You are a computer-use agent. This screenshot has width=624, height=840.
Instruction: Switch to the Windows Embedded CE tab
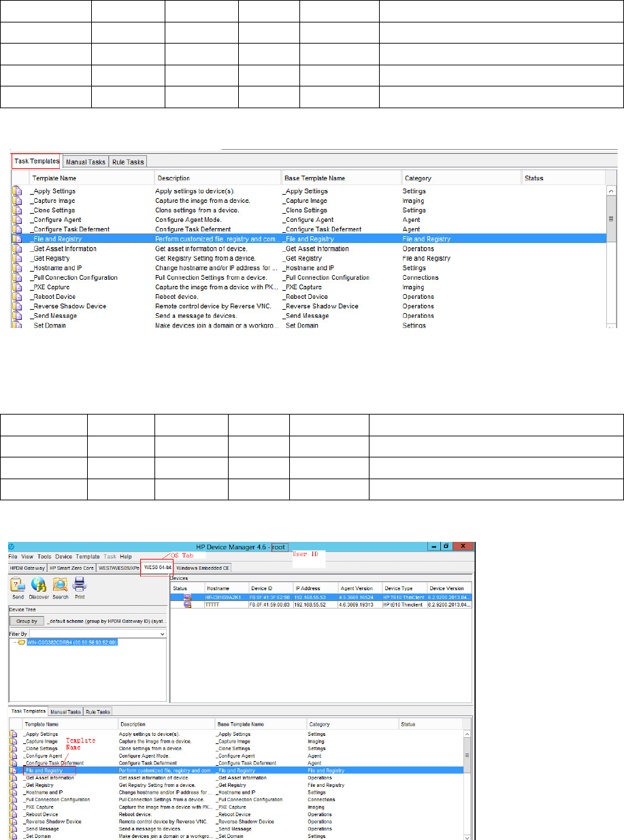point(203,567)
